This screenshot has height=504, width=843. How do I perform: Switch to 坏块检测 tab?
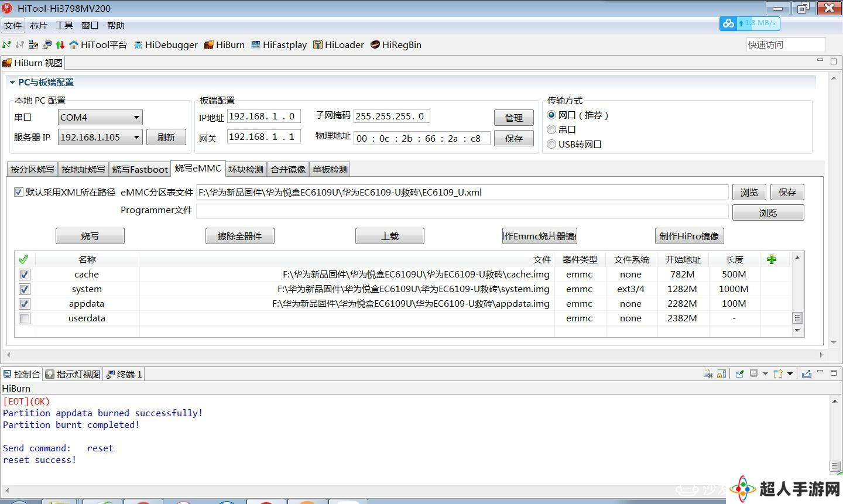coord(246,169)
